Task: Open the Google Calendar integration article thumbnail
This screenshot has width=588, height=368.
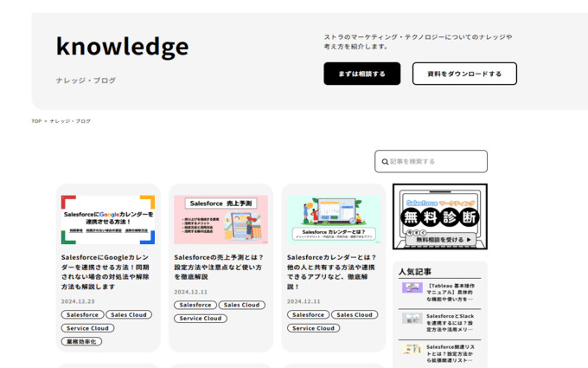Action: 108,220
